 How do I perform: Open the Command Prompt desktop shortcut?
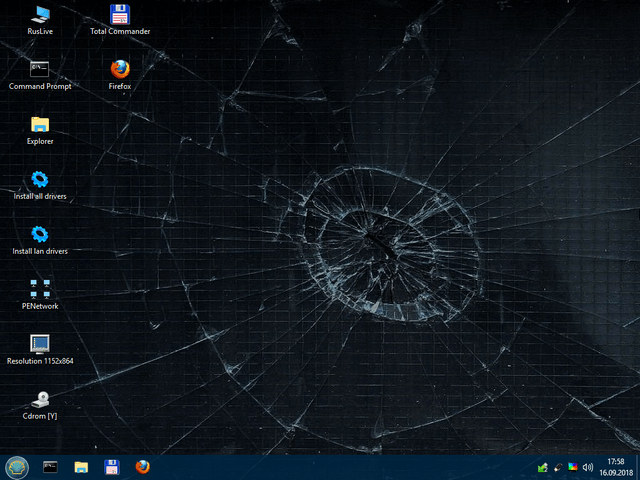[40, 69]
